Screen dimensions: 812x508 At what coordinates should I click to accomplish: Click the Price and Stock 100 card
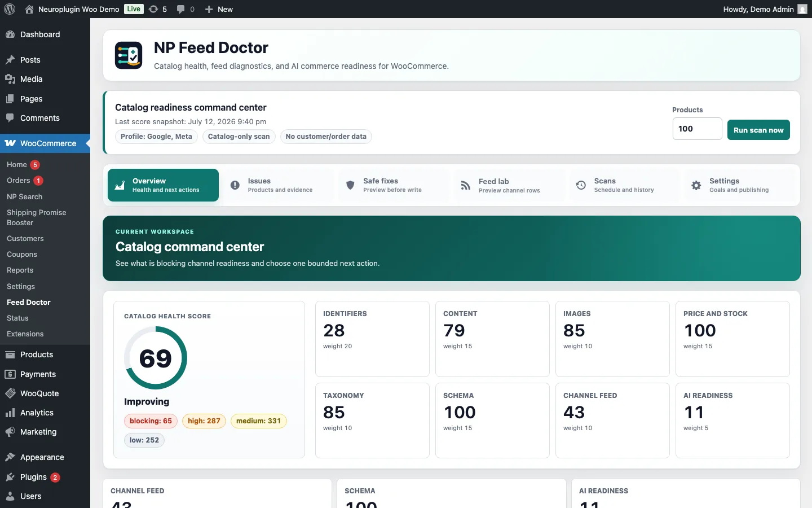click(732, 339)
